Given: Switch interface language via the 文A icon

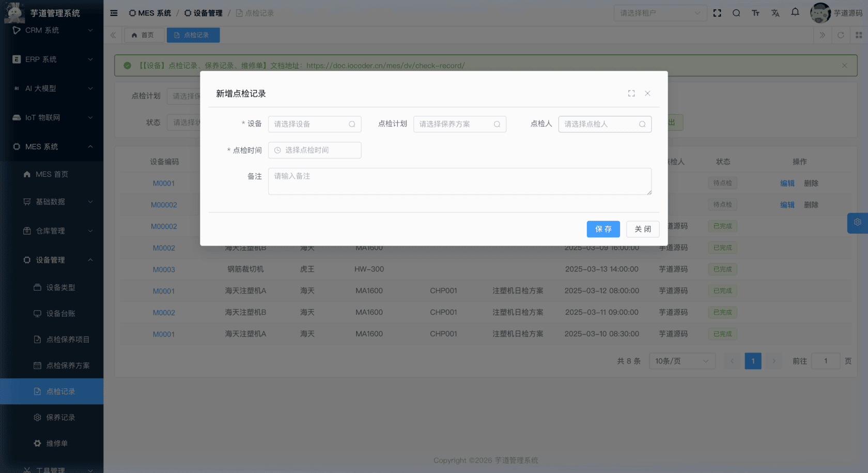Looking at the screenshot, I should click(775, 13).
